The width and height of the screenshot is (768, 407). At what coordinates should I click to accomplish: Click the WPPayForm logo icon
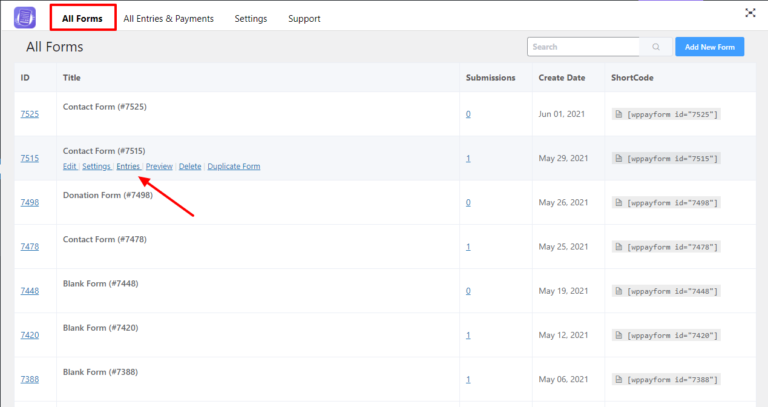click(x=24, y=18)
